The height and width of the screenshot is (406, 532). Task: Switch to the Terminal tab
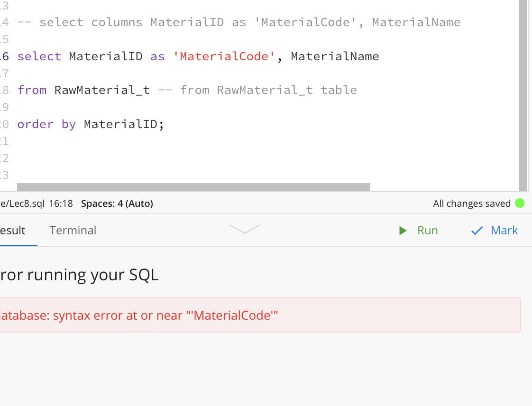[x=73, y=231]
